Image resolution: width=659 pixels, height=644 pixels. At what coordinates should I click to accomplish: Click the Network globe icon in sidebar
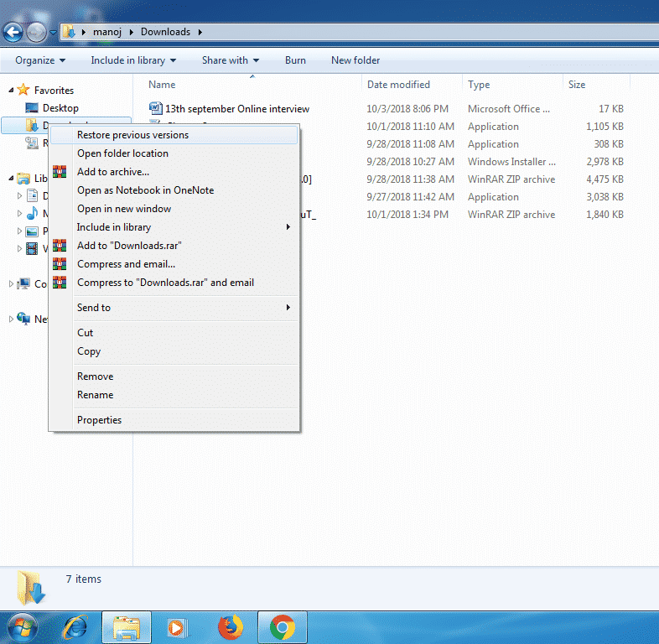tap(23, 319)
